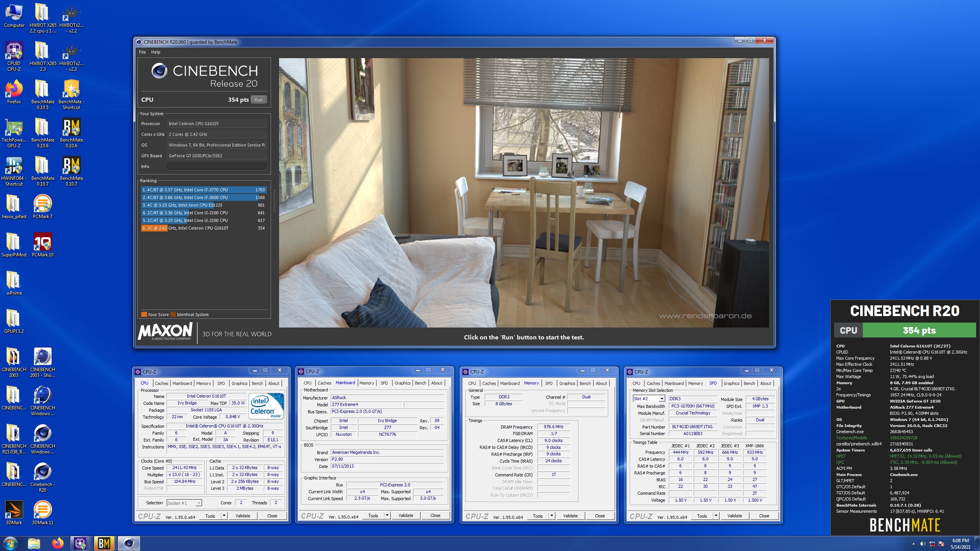Image resolution: width=980 pixels, height=551 pixels.
Task: Open the SuperPiMod folder icon
Action: click(14, 245)
